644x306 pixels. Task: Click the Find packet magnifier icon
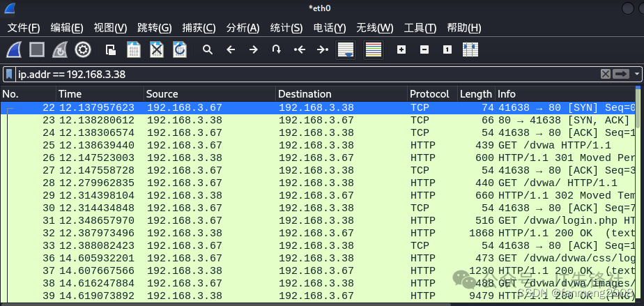[207, 49]
